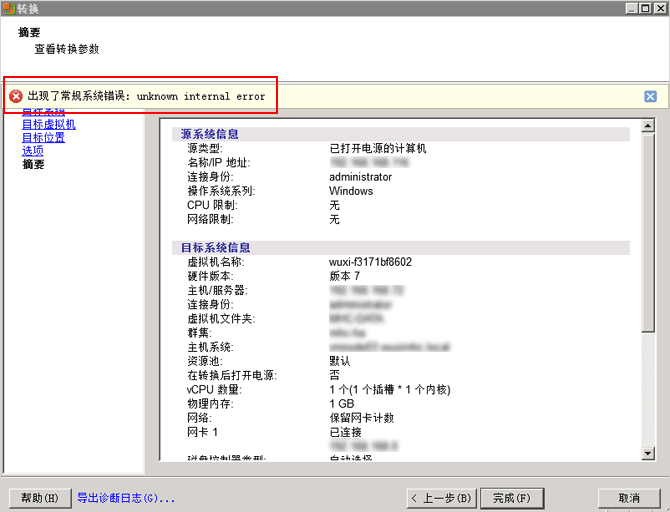Click the 在转换后打开电源 label

(x=232, y=375)
